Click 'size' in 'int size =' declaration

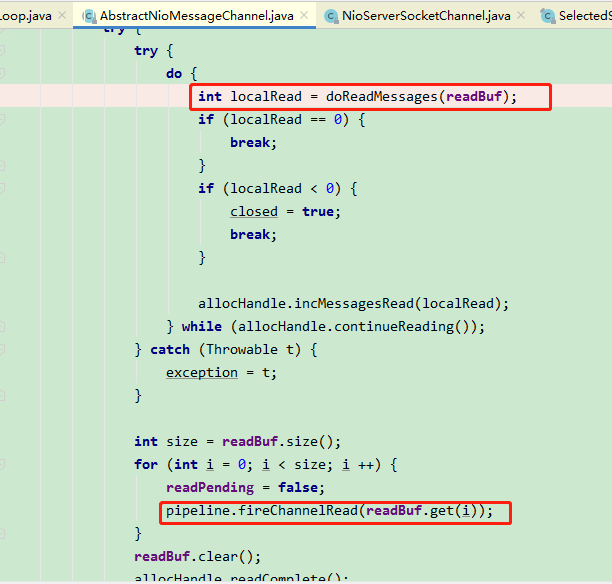pos(182,442)
